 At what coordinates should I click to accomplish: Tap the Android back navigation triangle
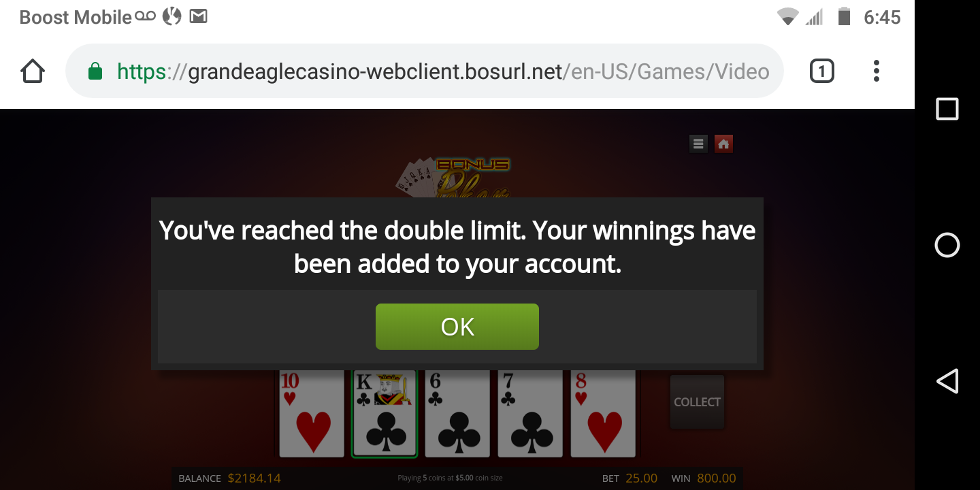(947, 381)
